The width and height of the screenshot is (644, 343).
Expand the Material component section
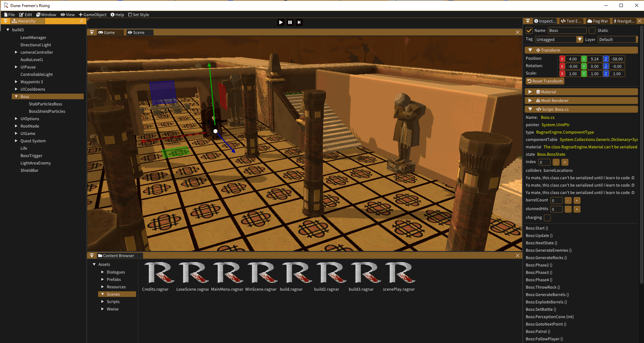(x=530, y=92)
